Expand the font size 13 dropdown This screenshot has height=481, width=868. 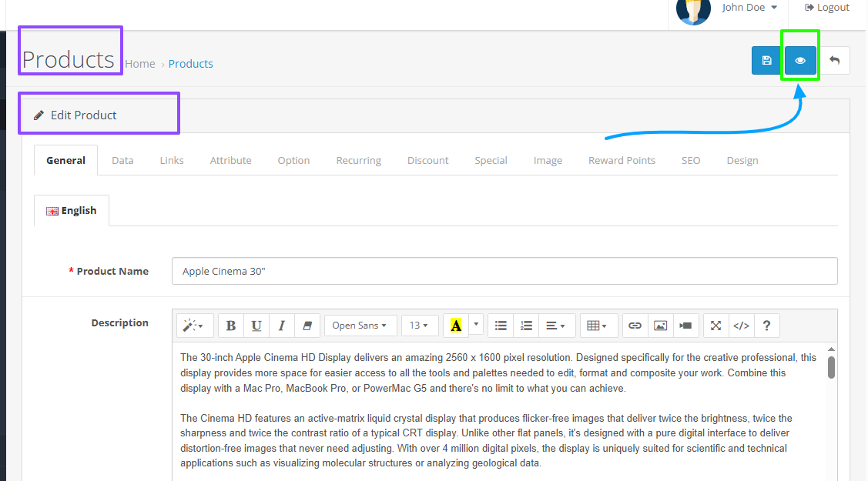tap(420, 326)
